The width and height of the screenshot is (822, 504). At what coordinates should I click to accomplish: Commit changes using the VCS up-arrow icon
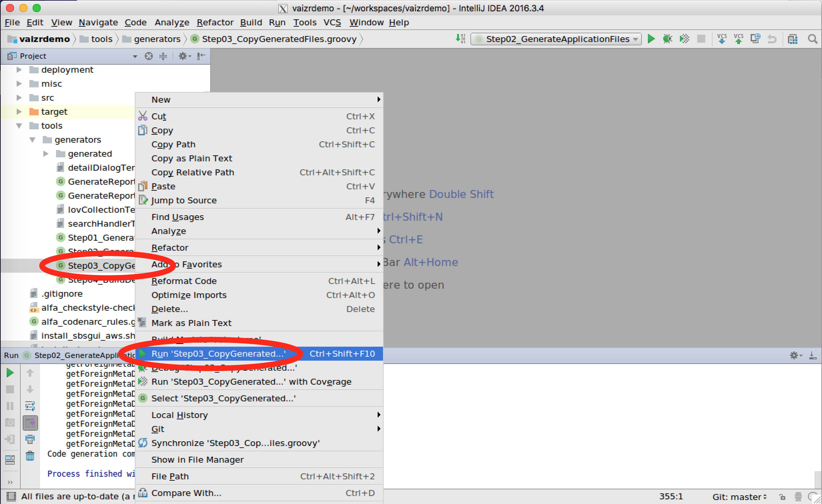click(x=739, y=39)
